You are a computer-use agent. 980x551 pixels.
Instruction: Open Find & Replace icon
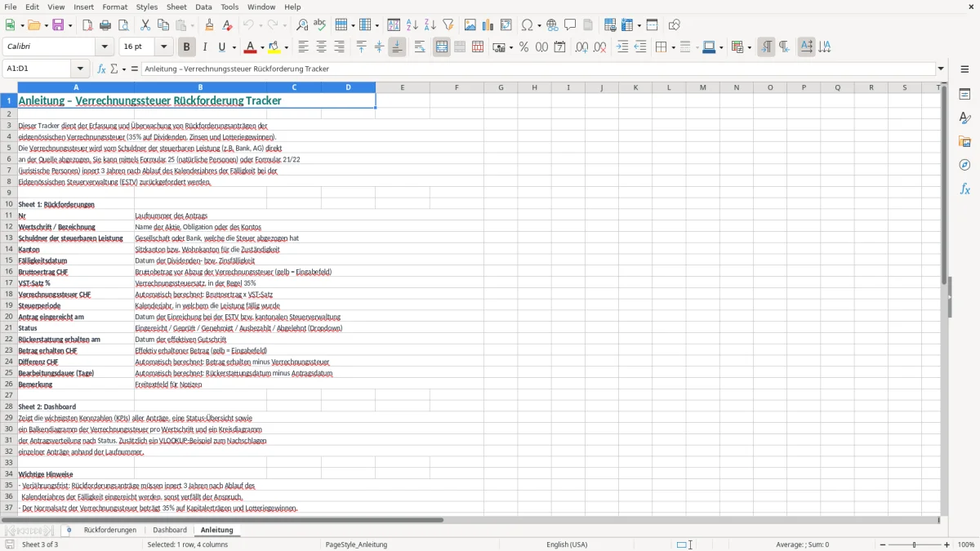pos(302,25)
